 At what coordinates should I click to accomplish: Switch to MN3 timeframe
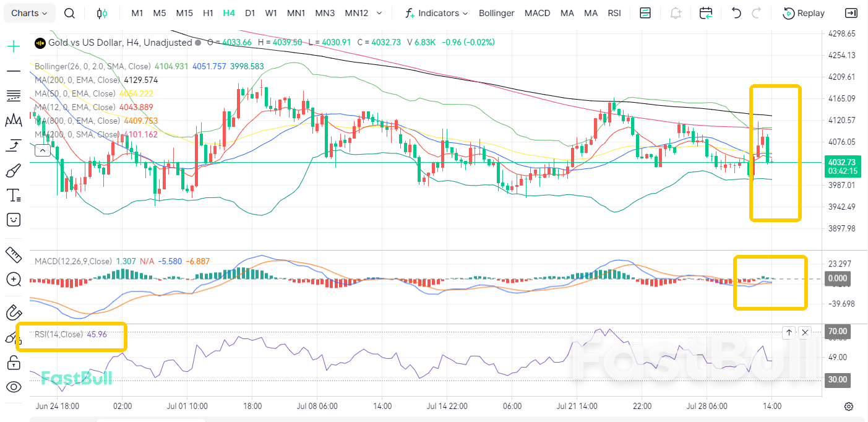[325, 13]
